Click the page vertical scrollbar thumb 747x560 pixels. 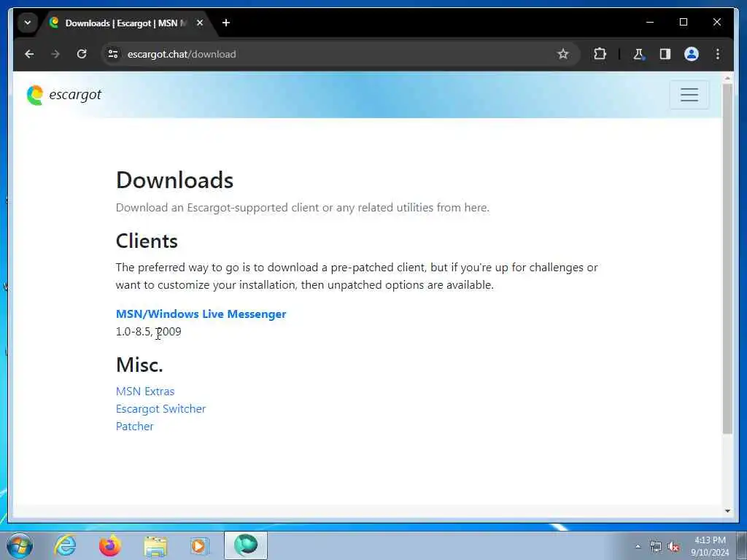(727, 259)
